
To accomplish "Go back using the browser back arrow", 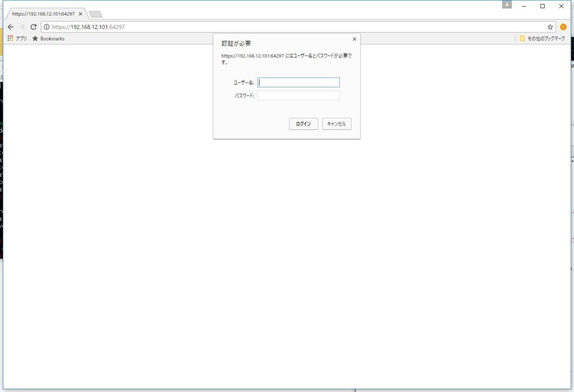I will [x=11, y=27].
